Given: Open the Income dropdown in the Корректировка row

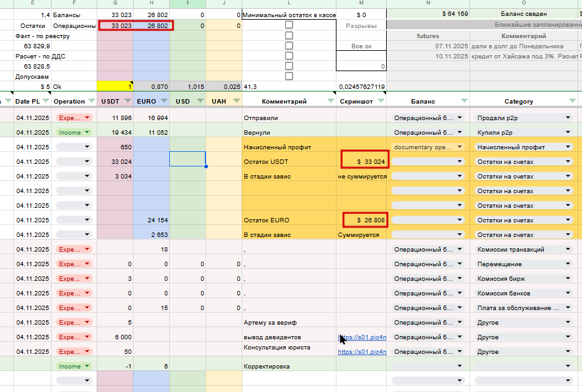Looking at the screenshot, I should [74, 366].
